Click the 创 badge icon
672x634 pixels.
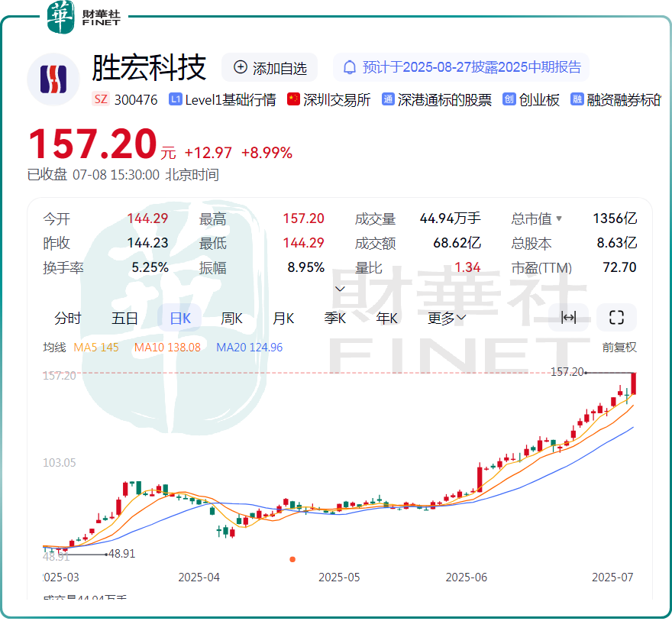click(x=509, y=99)
